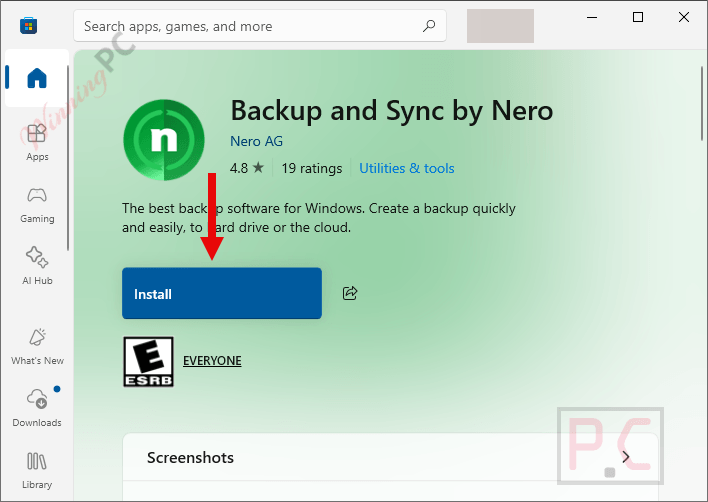Expand Screenshots with the right chevron

pos(626,457)
